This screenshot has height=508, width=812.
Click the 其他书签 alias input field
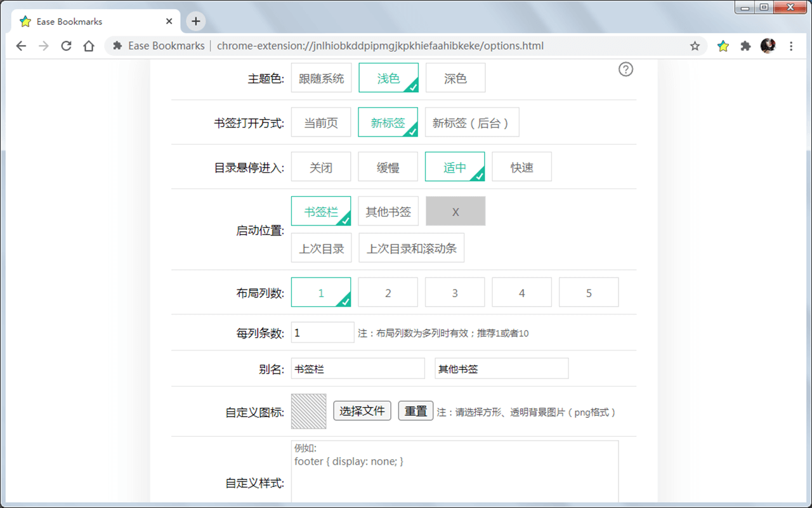[x=501, y=368]
